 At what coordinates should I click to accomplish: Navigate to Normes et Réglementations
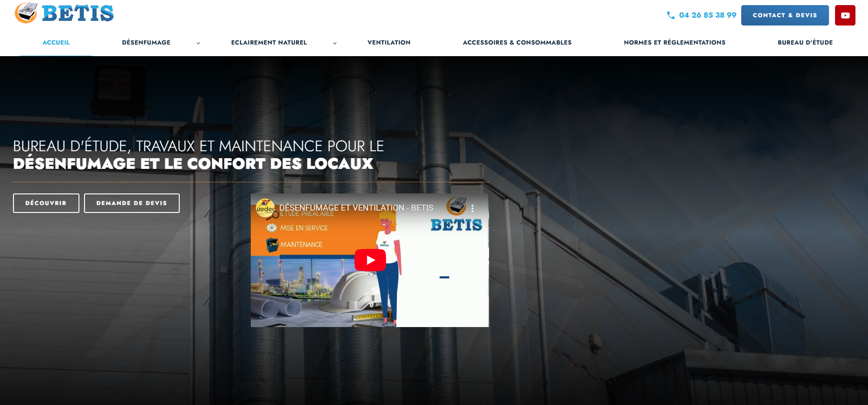pyautogui.click(x=675, y=42)
